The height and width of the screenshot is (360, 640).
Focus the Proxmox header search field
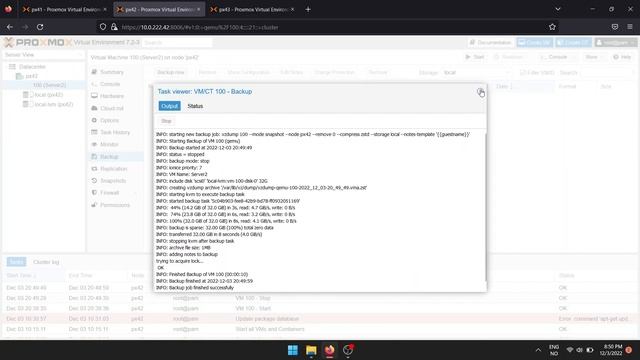pos(177,42)
